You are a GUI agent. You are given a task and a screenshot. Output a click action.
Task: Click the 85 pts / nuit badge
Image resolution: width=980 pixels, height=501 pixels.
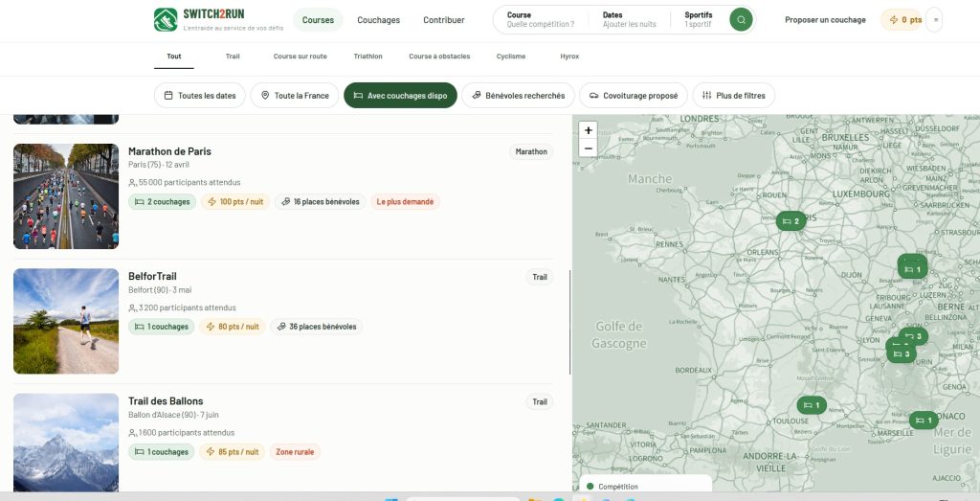point(233,451)
